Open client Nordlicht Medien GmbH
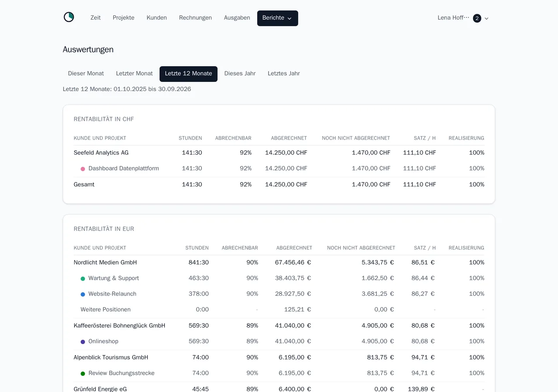The height and width of the screenshot is (392, 558). click(105, 263)
